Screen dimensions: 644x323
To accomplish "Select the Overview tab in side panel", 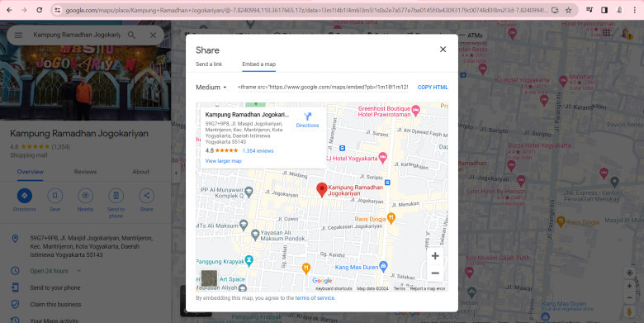I will click(x=30, y=172).
